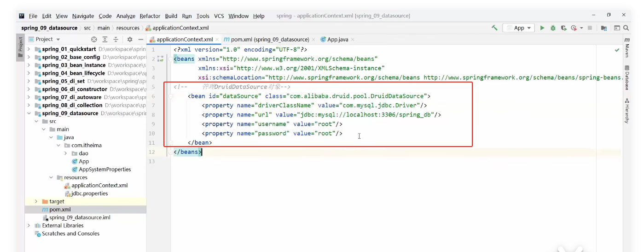The height and width of the screenshot is (252, 644).
Task: Open the Help menu
Action: pos(259,16)
